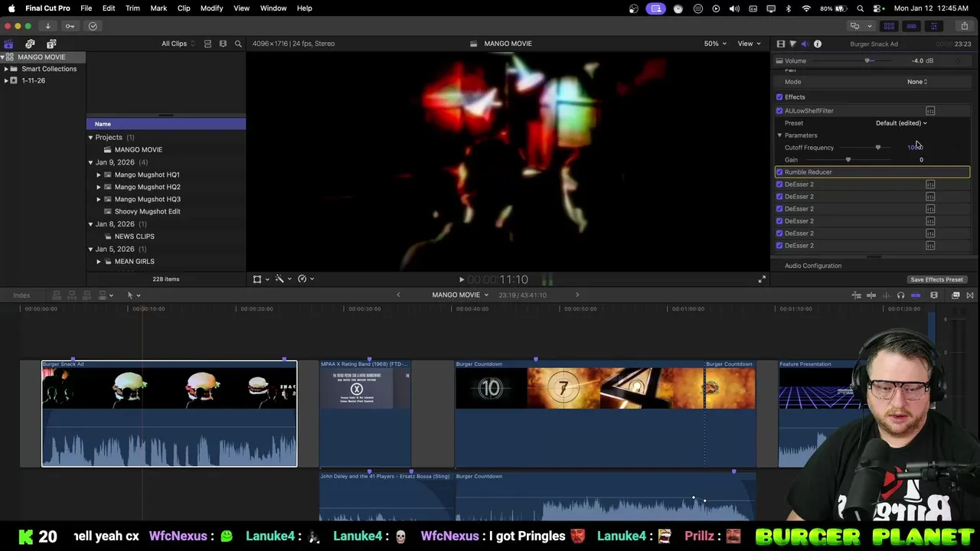Expand the Mango Mugshot HQ1 clip
Screen dimensions: 980x551
(x=99, y=174)
